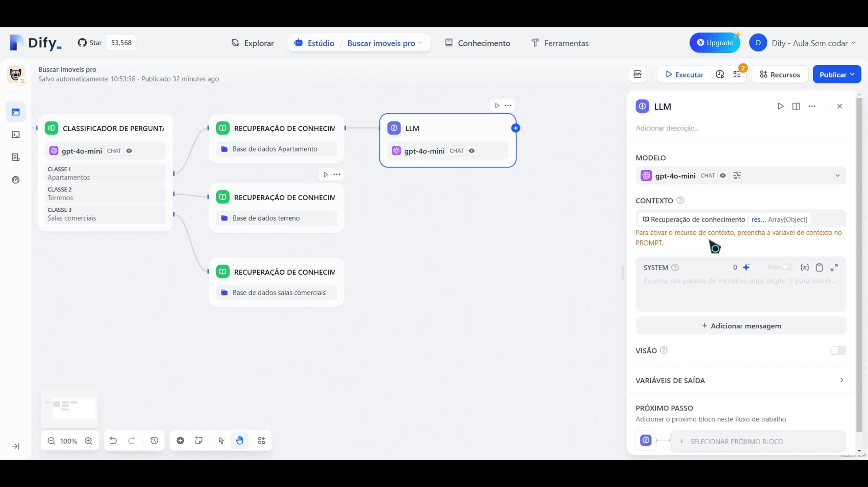The width and height of the screenshot is (868, 487).
Task: Expand VARIÁVEIS DE SAÍDA section chevron
Action: pos(842,380)
